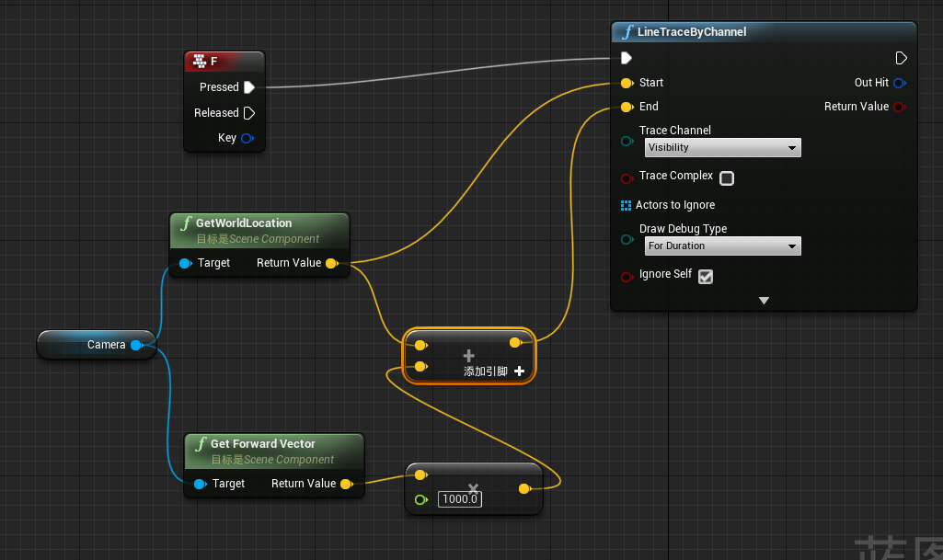Viewport: 943px width, 560px height.
Task: Click the Key output pin on the F node
Action: click(x=247, y=138)
